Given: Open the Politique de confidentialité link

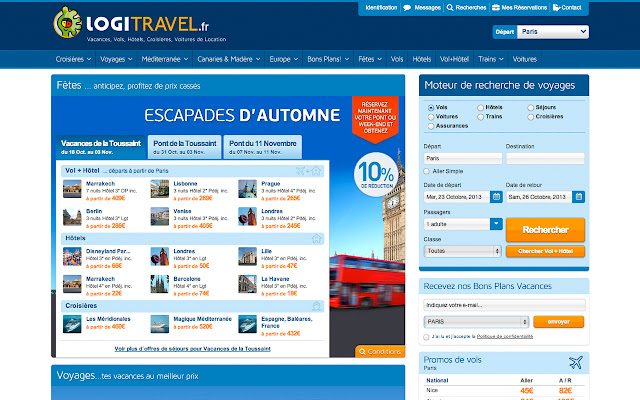Looking at the screenshot, I should 505,336.
